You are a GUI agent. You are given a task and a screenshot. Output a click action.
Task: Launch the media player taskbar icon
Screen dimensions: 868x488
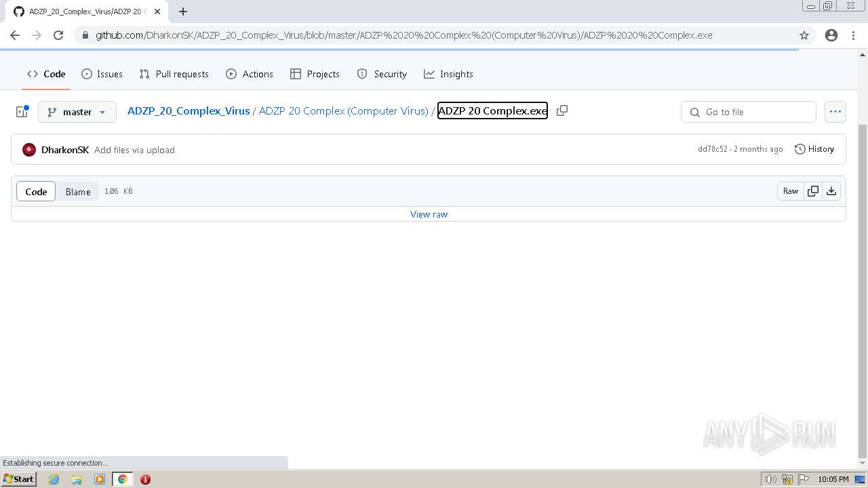100,479
